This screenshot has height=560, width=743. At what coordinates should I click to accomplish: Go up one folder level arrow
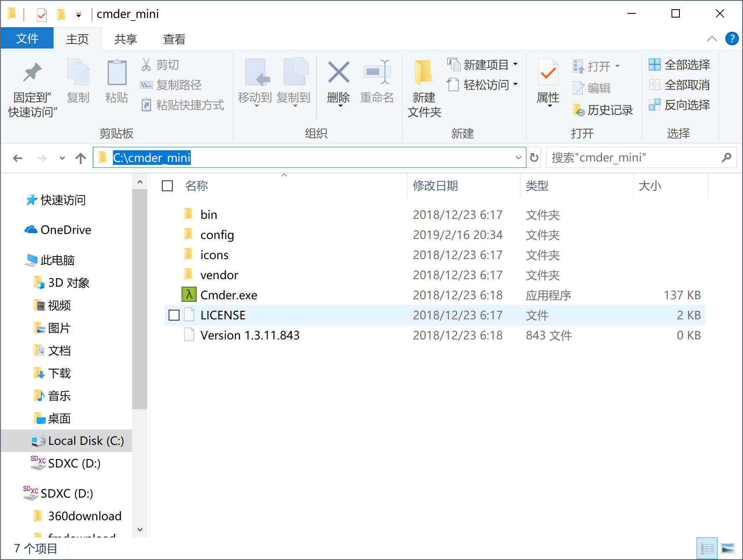point(81,158)
